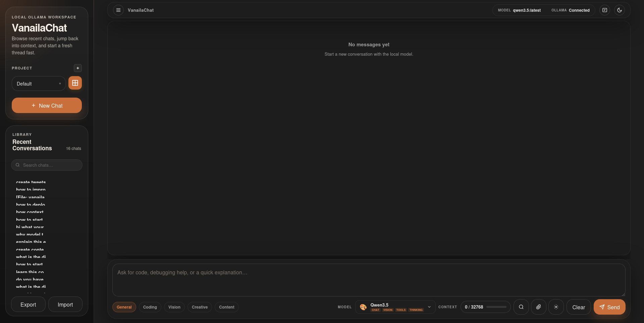Screen dimensions: 644x323
Task: Open the "learn this co" conversation
Action: tap(30, 272)
